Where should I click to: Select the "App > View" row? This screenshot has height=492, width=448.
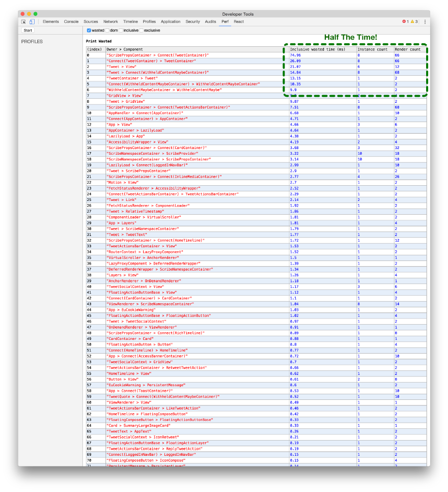click(x=256, y=125)
